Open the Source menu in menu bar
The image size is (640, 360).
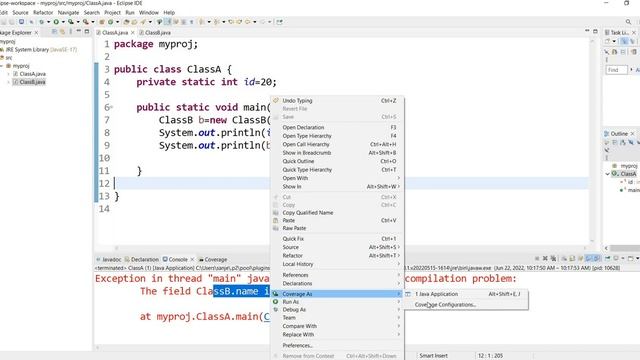(x=20, y=13)
